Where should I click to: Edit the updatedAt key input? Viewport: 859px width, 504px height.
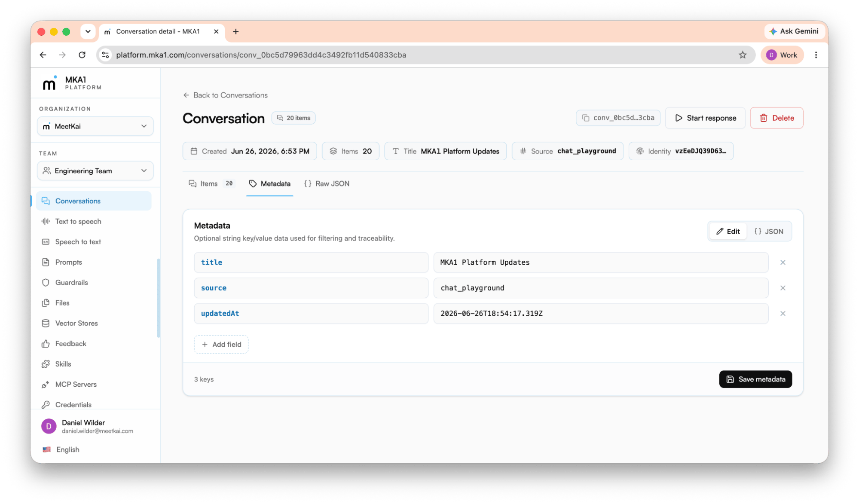click(x=311, y=314)
